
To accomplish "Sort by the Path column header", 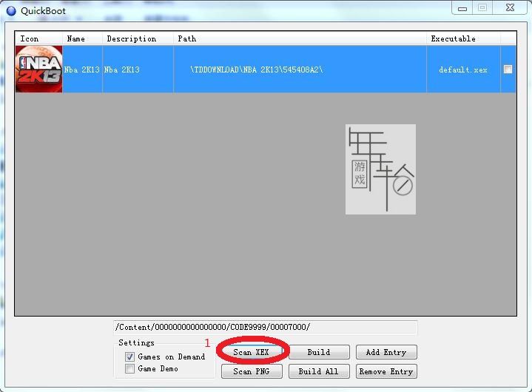I will coord(300,38).
